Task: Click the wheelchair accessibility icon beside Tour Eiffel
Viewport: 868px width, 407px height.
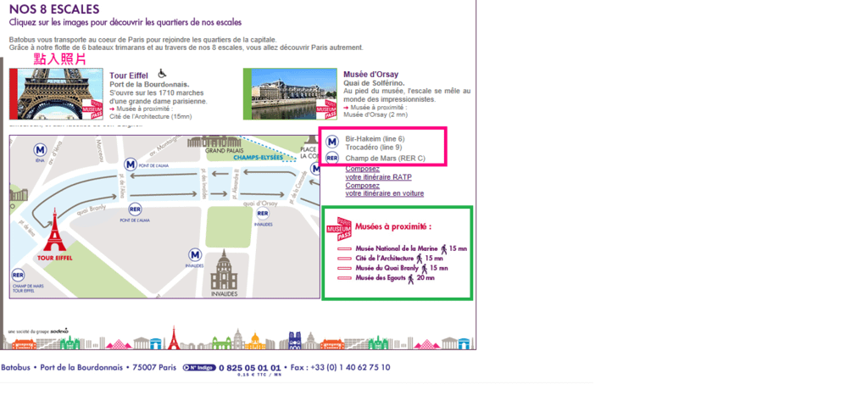Action: coord(162,73)
